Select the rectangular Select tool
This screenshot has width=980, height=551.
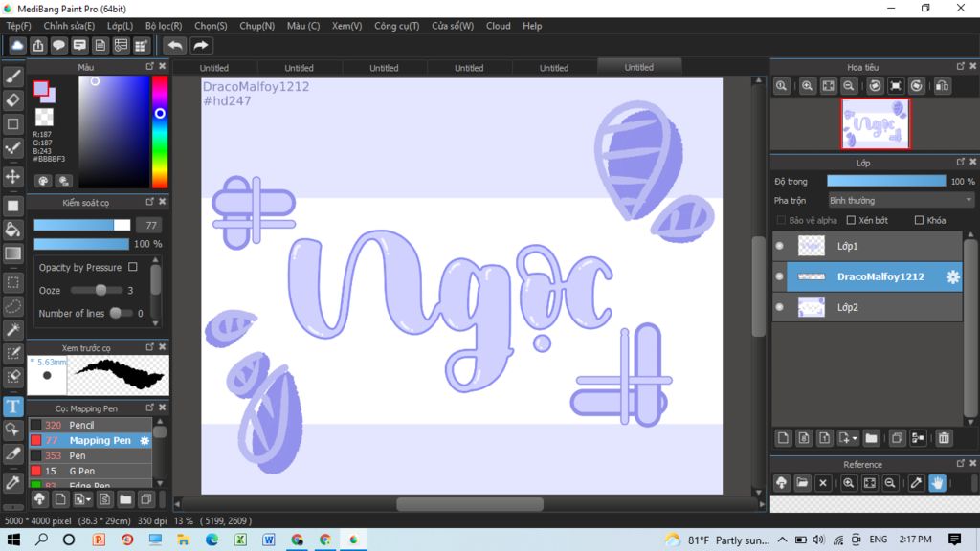(x=13, y=282)
